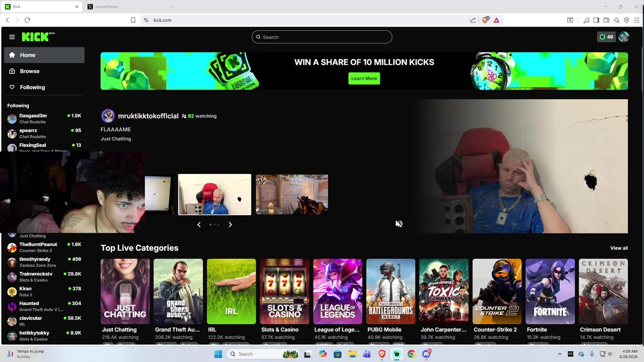Open Following in the sidebar

44,87
